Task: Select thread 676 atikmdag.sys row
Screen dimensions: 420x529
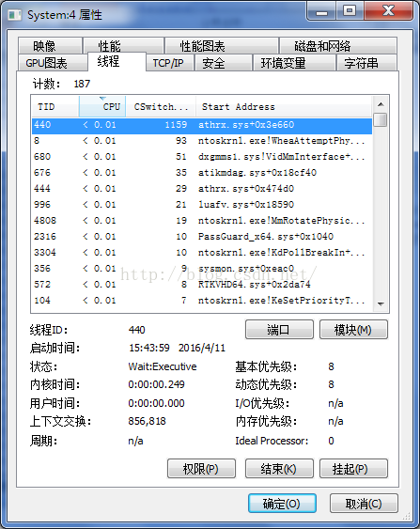Action: pyautogui.click(x=202, y=172)
